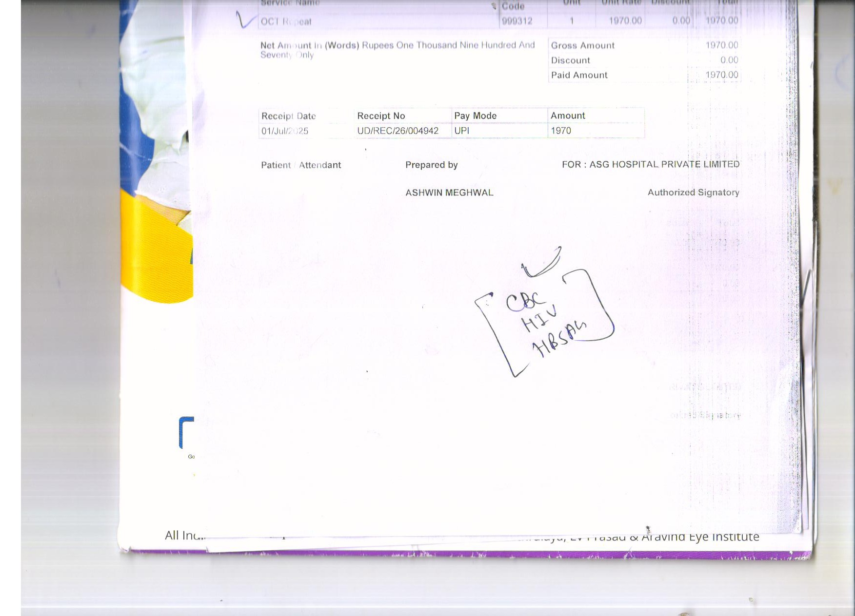This screenshot has width=855, height=616.
Task: Click the Prepared by label
Action: pos(431,165)
